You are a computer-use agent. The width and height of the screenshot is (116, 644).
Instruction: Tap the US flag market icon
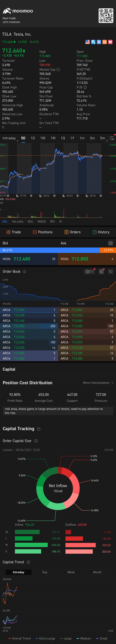point(87,42)
